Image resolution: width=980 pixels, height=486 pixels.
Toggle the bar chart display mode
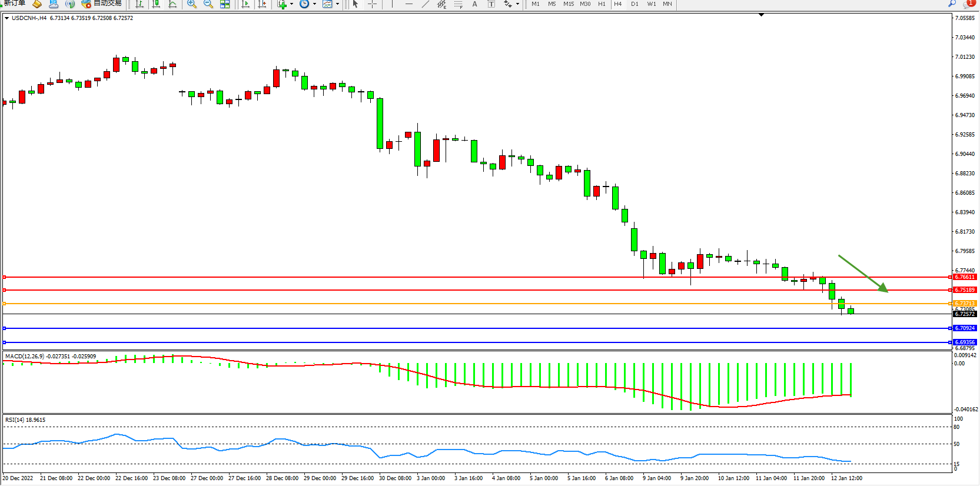tap(139, 4)
